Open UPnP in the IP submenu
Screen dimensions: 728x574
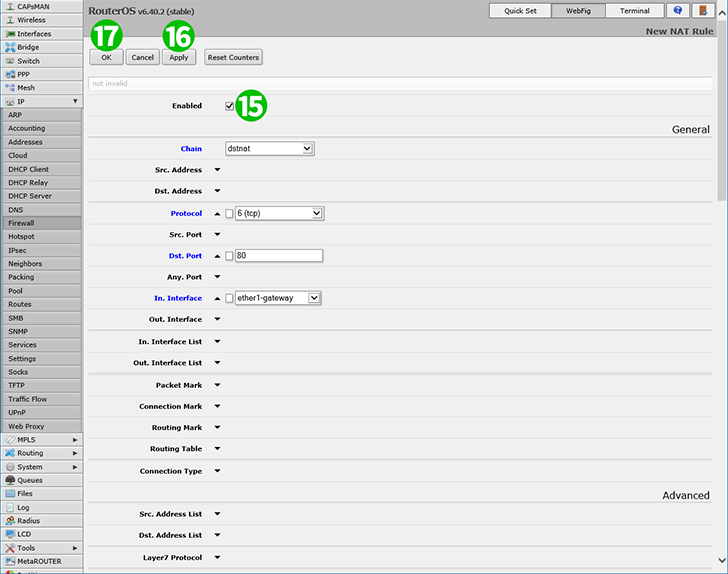[42, 412]
